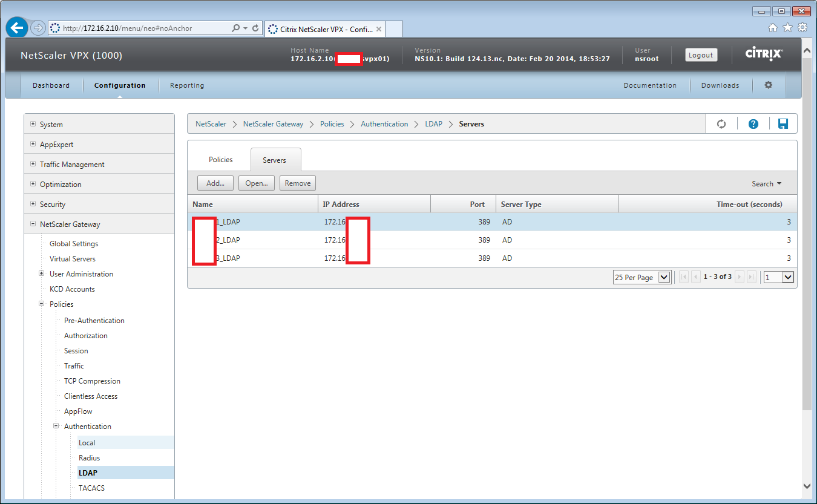Click the Citrix logo
Image resolution: width=817 pixels, height=504 pixels.
pyautogui.click(x=764, y=54)
